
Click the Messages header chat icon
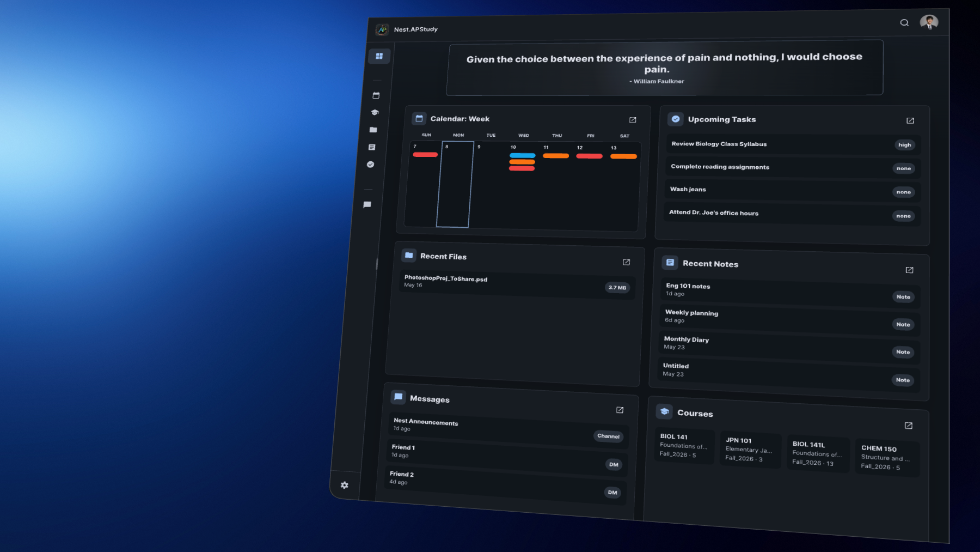tap(399, 397)
